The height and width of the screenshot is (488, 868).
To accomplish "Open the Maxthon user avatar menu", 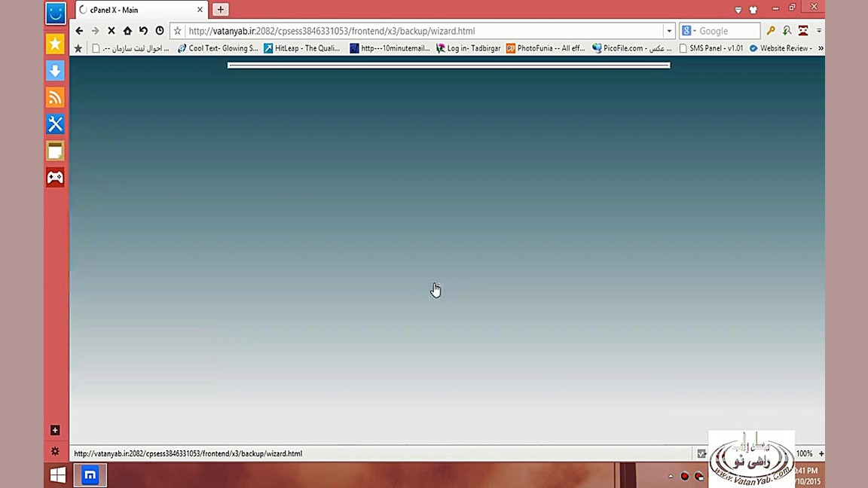I will tap(55, 13).
